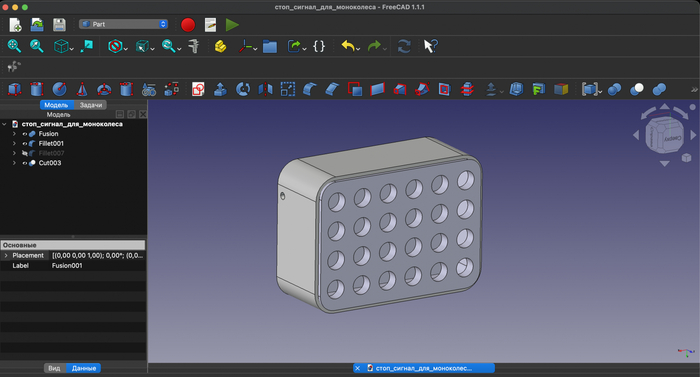The height and width of the screenshot is (377, 700).
Task: Switch to the Модель tab
Action: [56, 105]
